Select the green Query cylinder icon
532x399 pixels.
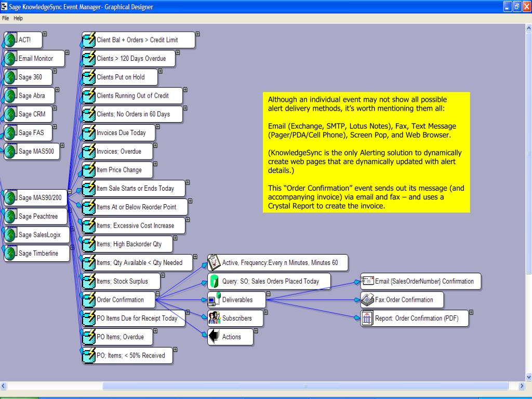(214, 281)
